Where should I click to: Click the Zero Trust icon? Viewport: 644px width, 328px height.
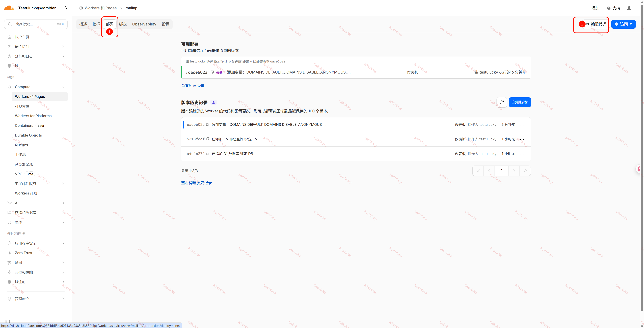click(x=10, y=253)
